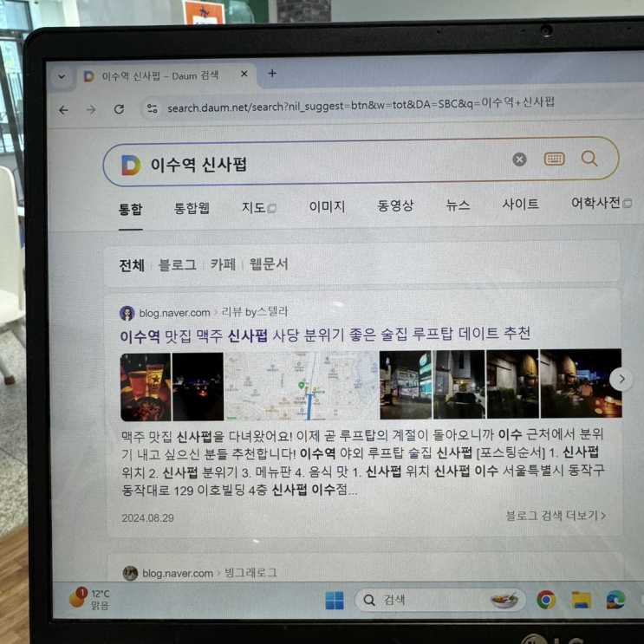Image resolution: width=644 pixels, height=644 pixels.
Task: Click the taskbar 검색 search box
Action: pos(439,600)
